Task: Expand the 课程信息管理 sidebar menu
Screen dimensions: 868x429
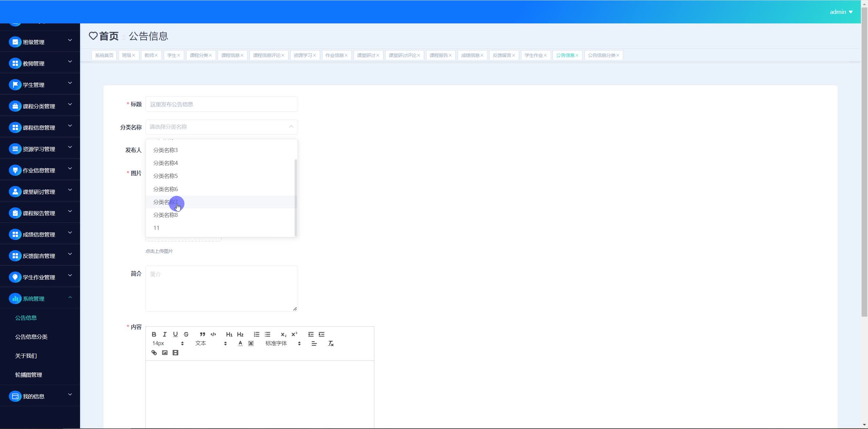Action: click(40, 127)
